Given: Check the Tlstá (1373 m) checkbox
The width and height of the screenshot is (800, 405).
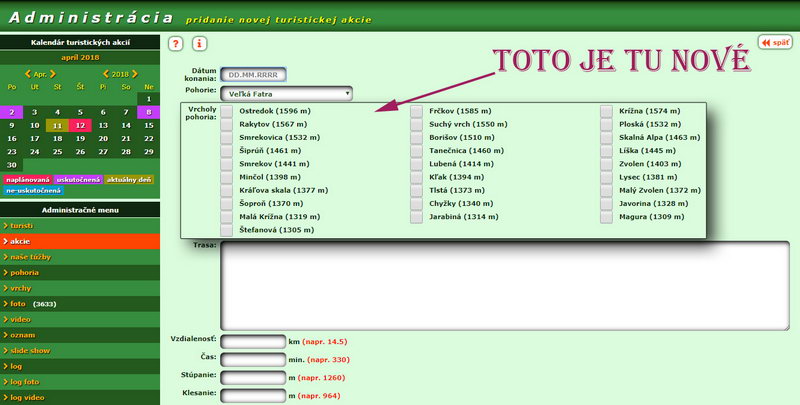Looking at the screenshot, I should point(416,191).
